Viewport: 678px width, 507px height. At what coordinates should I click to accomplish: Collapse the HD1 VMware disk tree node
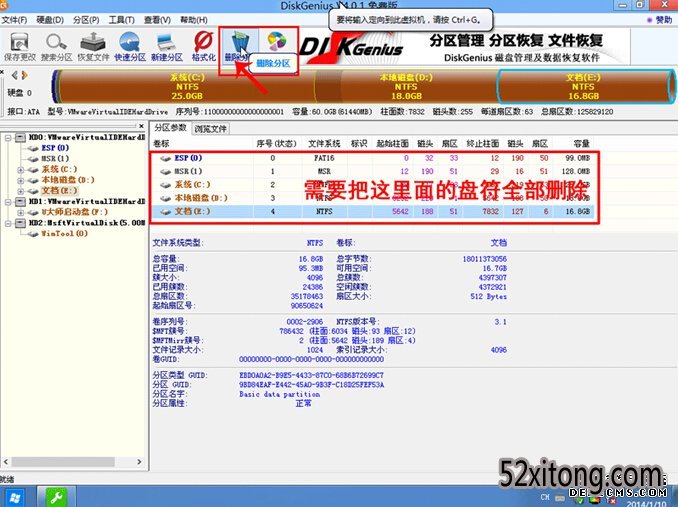tap(8, 201)
